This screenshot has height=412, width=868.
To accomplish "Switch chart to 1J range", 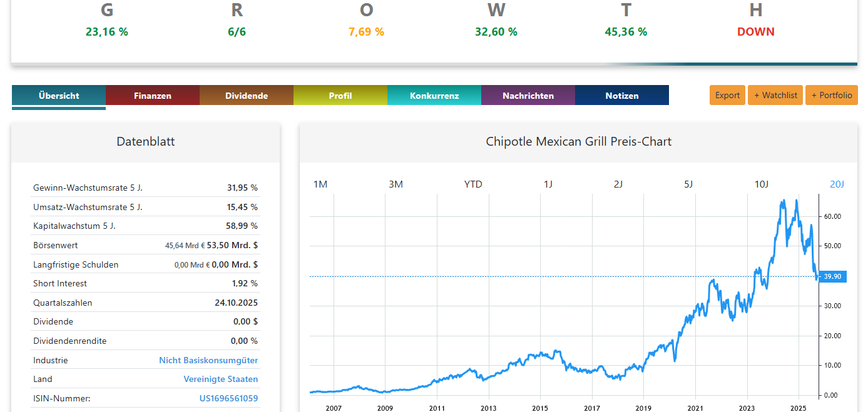I will click(x=548, y=184).
